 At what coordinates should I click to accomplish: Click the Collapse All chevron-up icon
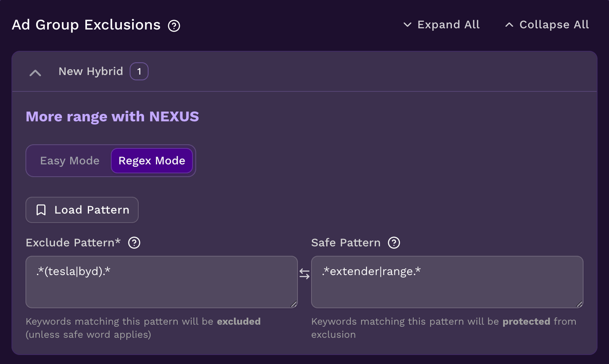pyautogui.click(x=509, y=25)
